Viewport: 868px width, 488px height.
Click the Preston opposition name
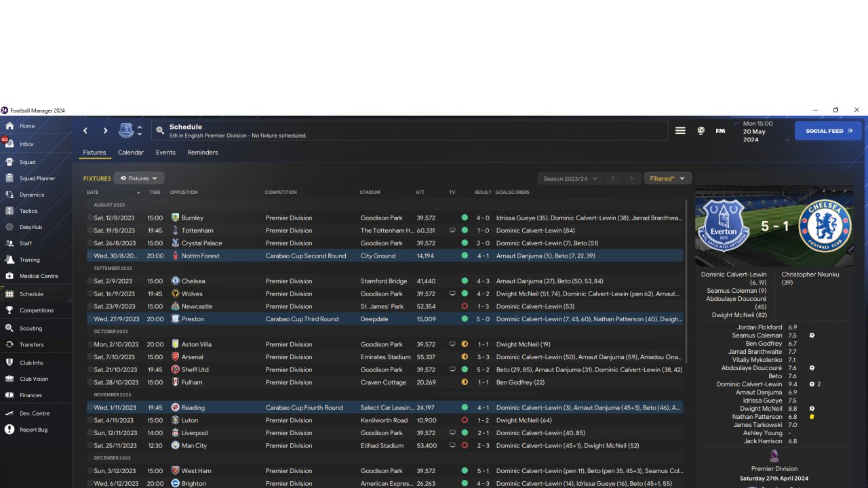pyautogui.click(x=193, y=319)
